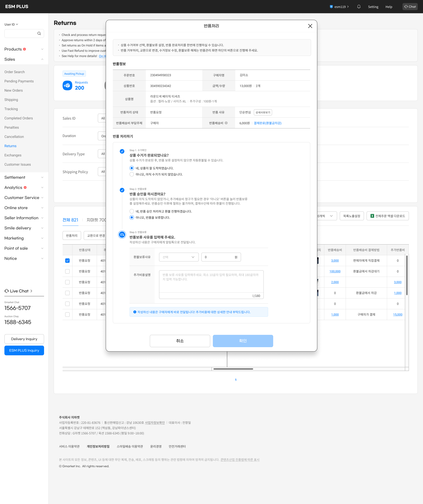Click the horizontal table scrollbar
The width and height of the screenshot is (423, 504).
(233, 369)
